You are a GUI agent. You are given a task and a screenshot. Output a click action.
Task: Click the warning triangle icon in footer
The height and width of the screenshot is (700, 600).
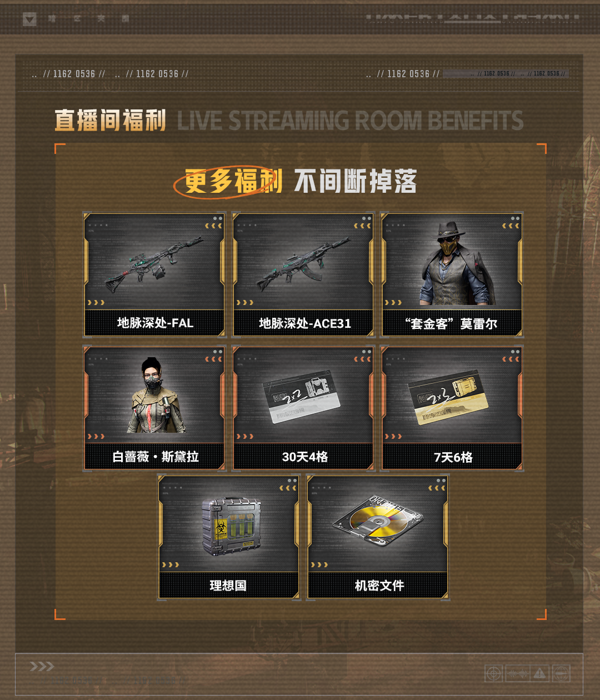[x=539, y=673]
